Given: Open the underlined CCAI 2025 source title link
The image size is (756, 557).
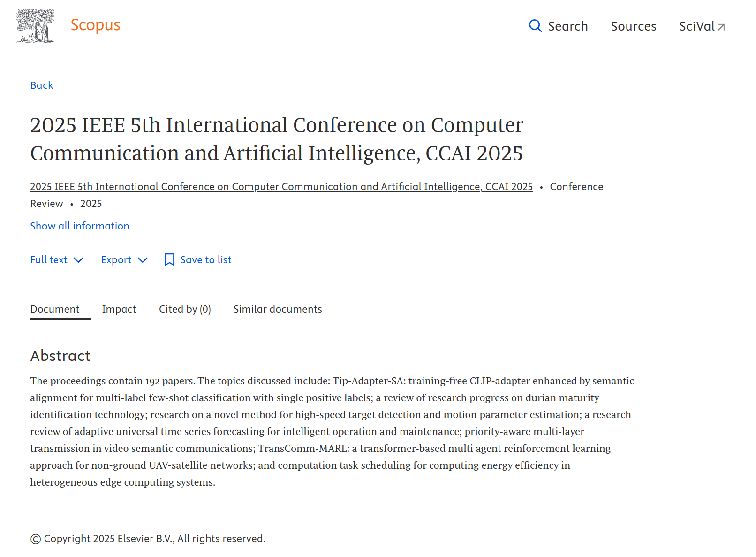Looking at the screenshot, I should pyautogui.click(x=281, y=187).
